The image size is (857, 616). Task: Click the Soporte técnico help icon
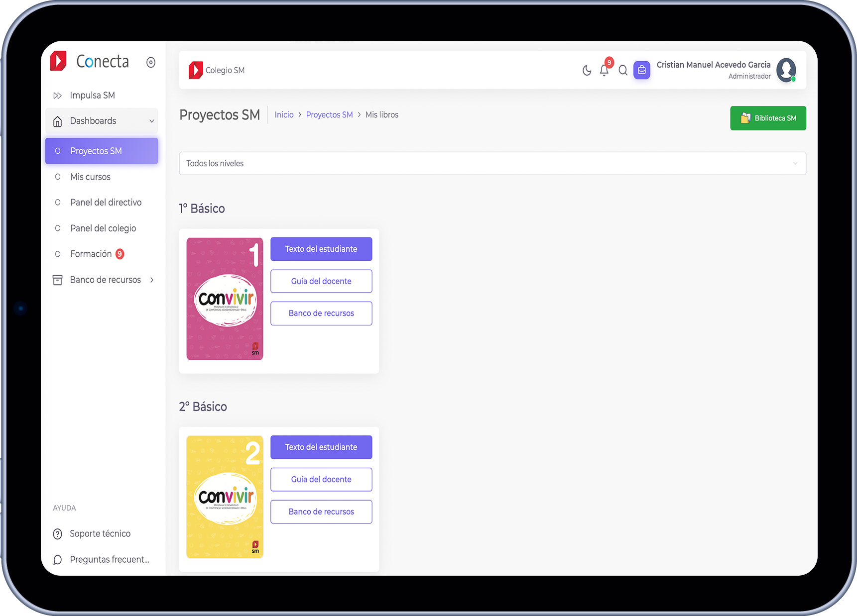coord(58,534)
